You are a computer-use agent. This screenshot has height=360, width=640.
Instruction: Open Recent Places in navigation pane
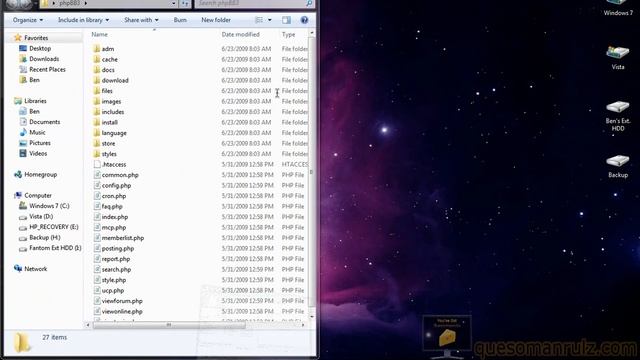point(47,70)
